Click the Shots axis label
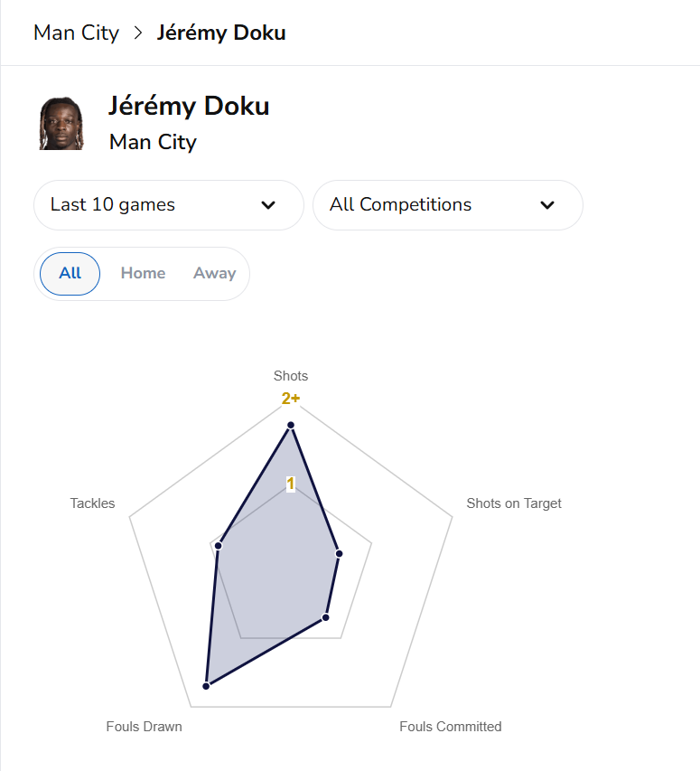Viewport: 700px width, 771px height. [x=291, y=376]
